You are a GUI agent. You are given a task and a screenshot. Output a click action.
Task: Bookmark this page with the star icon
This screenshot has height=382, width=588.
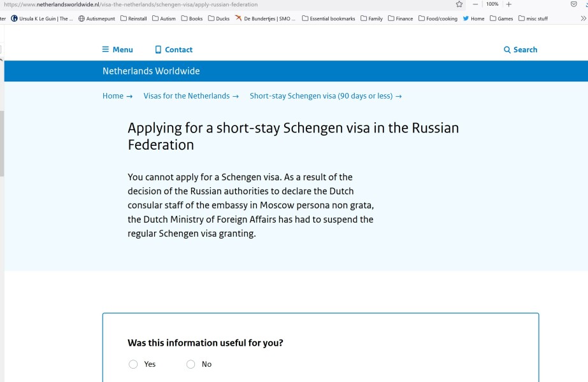pos(459,4)
